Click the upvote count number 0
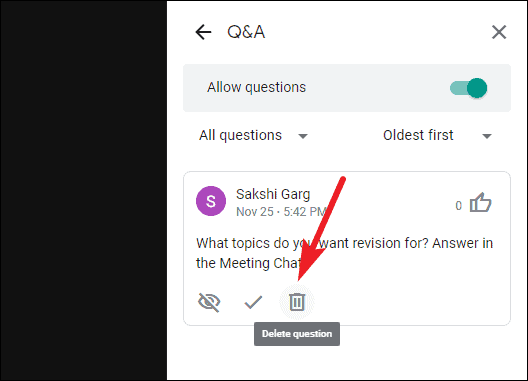This screenshot has height=381, width=528. (458, 205)
